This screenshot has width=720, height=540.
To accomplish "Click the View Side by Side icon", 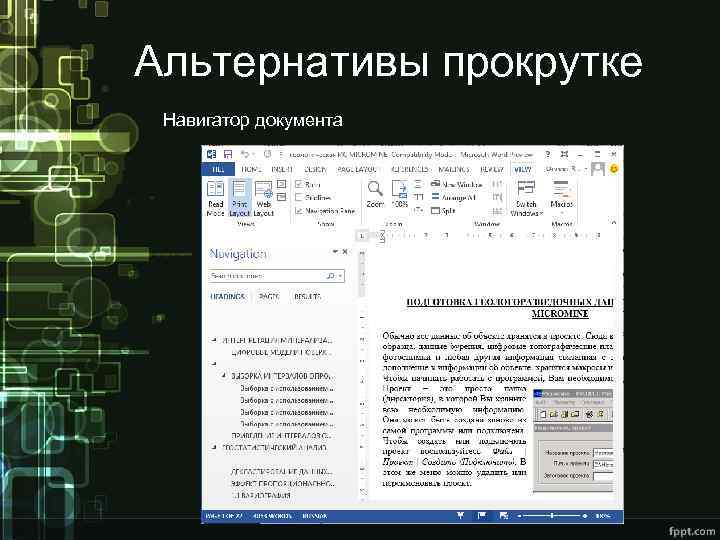I will (x=497, y=184).
